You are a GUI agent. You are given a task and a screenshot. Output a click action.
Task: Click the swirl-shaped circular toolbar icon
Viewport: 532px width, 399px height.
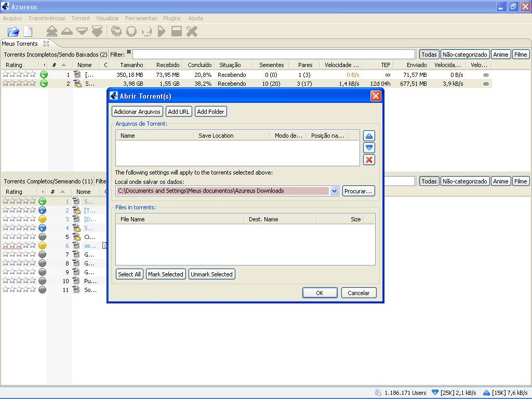[x=116, y=32]
